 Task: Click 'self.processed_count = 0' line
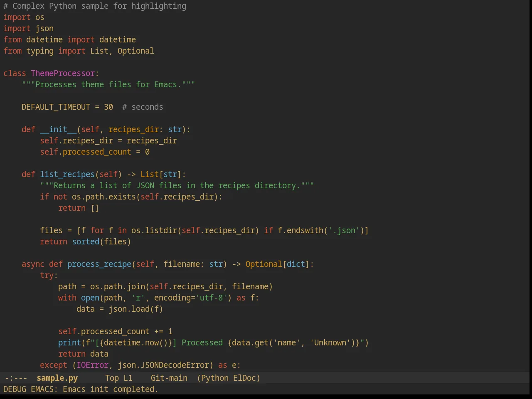[x=95, y=152]
